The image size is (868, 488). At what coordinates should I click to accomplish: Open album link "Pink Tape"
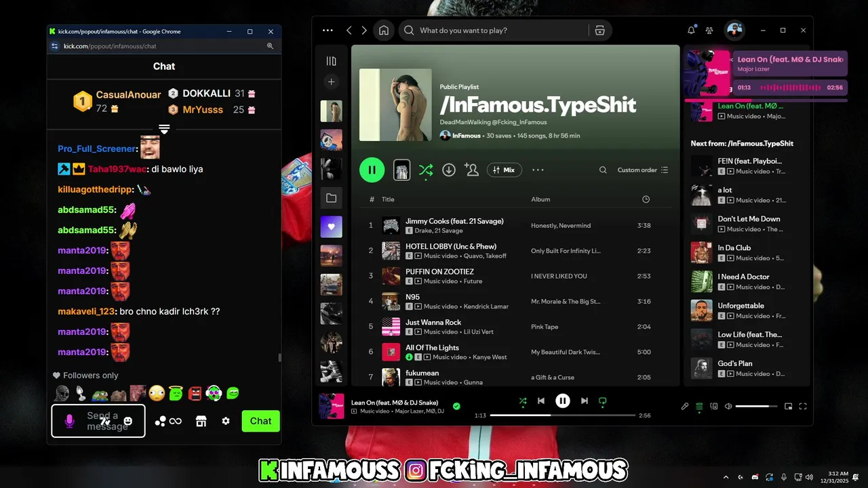[x=545, y=327]
